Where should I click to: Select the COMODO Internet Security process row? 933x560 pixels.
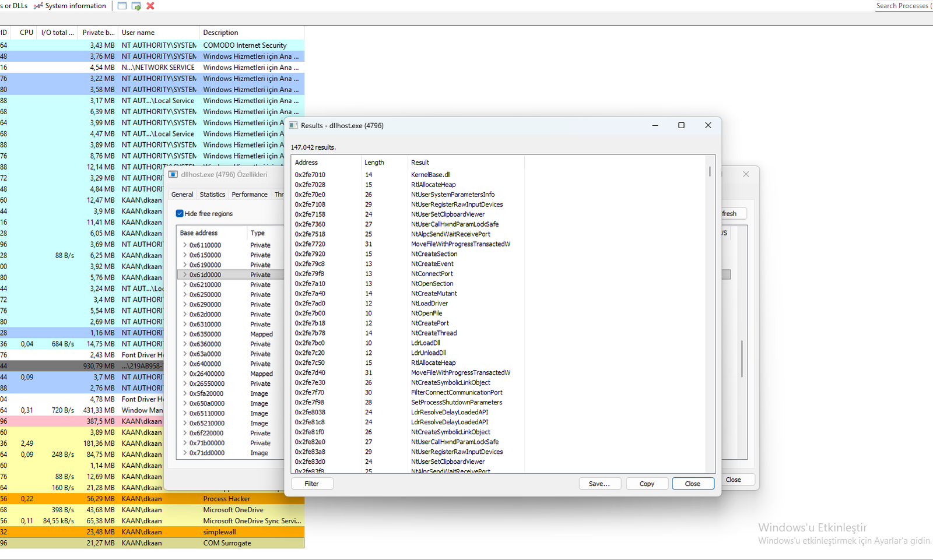pos(152,45)
